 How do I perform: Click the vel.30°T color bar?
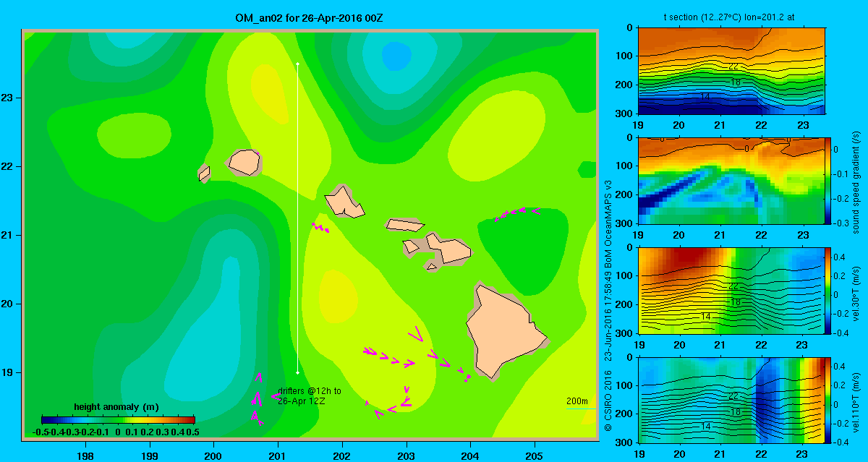pyautogui.click(x=828, y=290)
